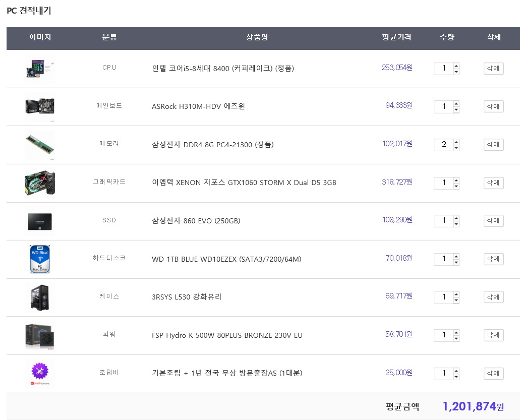Decrease quantity for the 파워 row
Image resolution: width=520 pixels, height=420 pixels.
pyautogui.click(x=456, y=338)
